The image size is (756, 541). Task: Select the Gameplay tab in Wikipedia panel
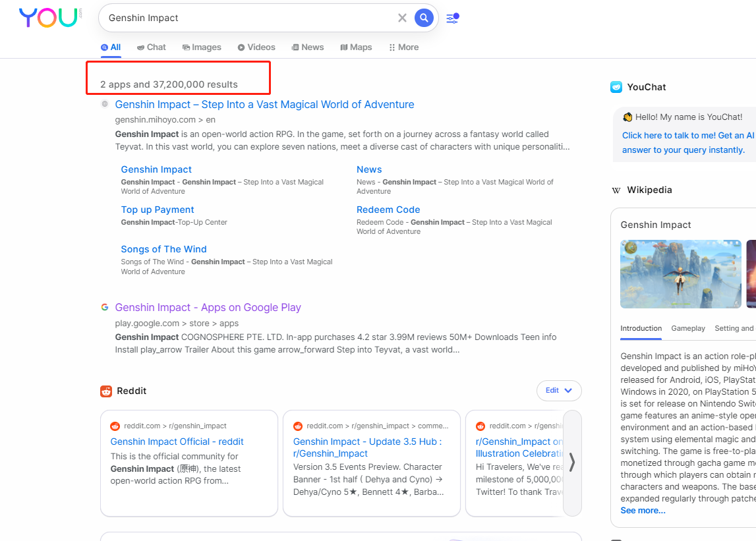tap(687, 328)
